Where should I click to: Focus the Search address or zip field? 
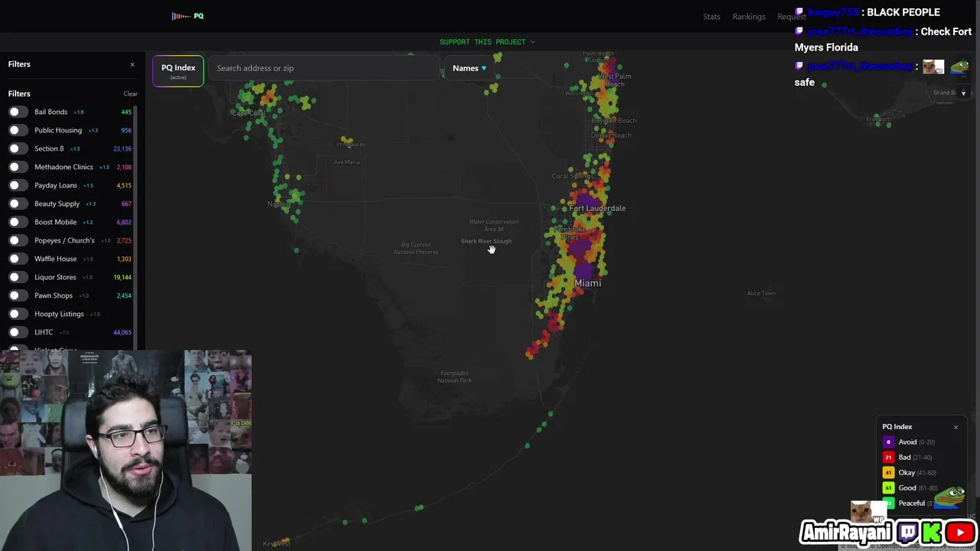pos(323,68)
